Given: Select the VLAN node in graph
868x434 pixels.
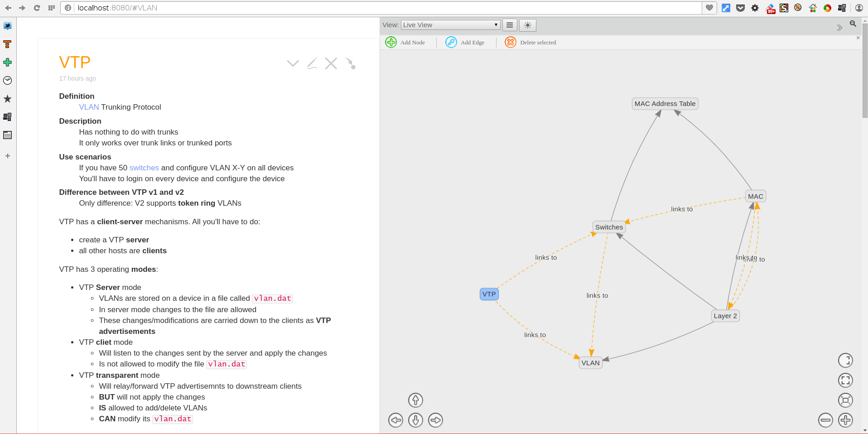Looking at the screenshot, I should [591, 363].
